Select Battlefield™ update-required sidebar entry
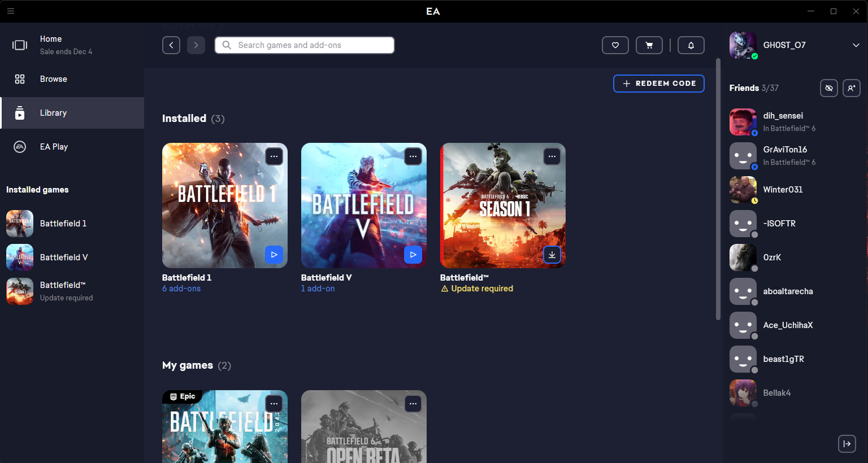 72,291
